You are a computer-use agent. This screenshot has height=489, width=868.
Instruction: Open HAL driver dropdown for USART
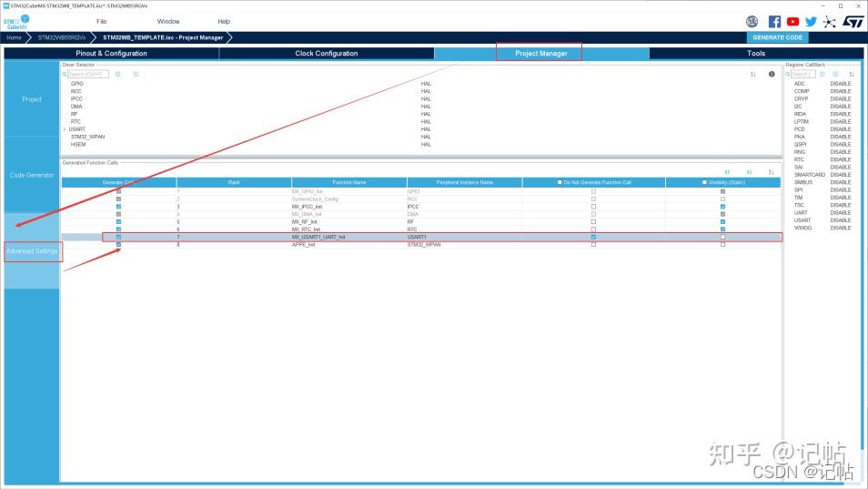pos(426,129)
